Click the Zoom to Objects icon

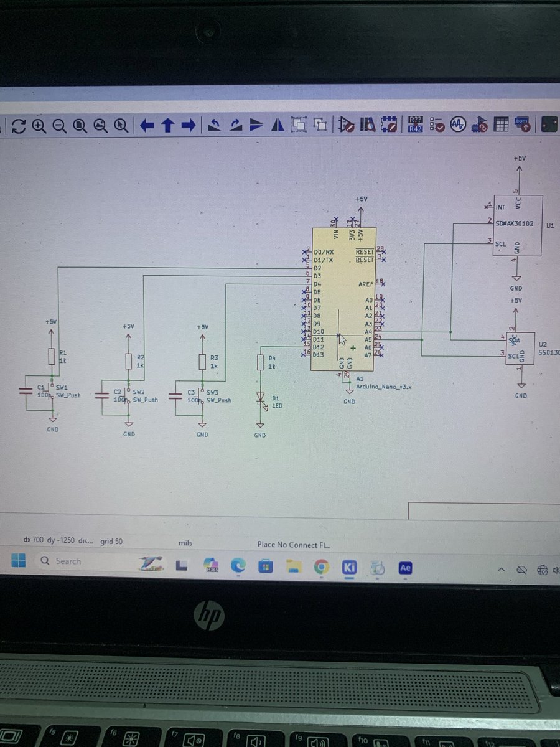(x=101, y=126)
